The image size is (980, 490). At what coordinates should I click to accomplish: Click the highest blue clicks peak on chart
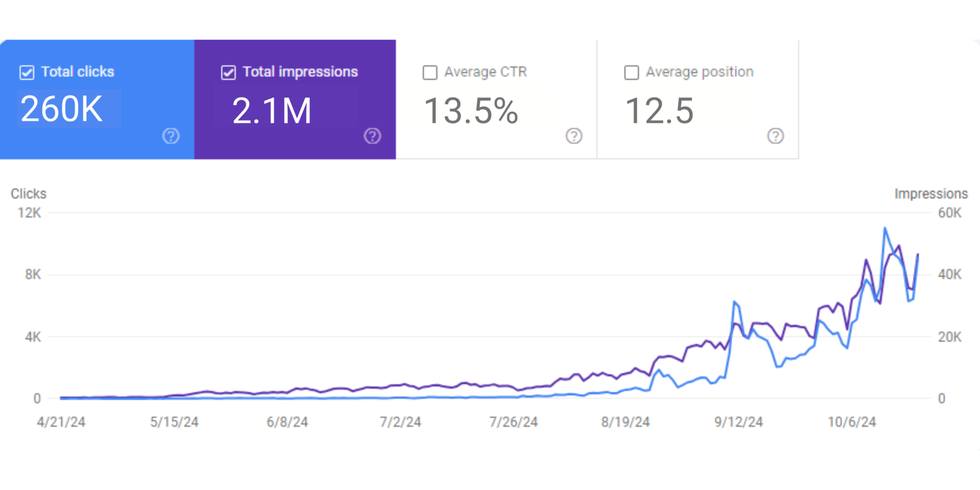[885, 228]
